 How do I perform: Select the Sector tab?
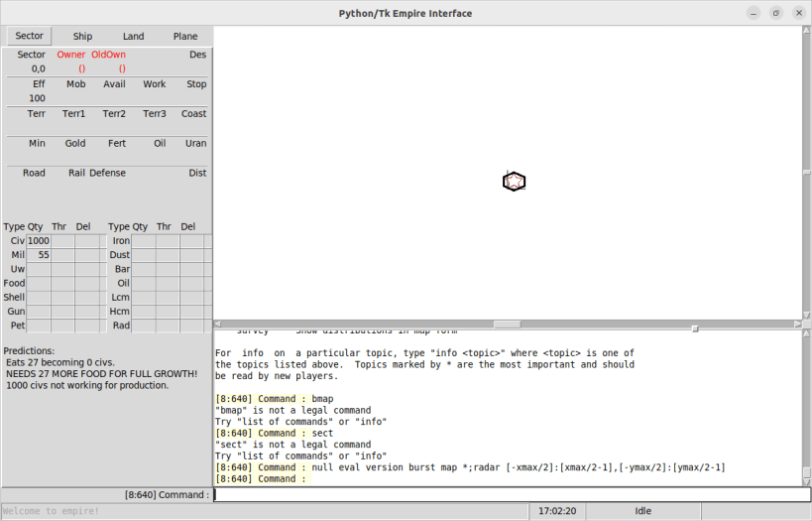click(29, 36)
